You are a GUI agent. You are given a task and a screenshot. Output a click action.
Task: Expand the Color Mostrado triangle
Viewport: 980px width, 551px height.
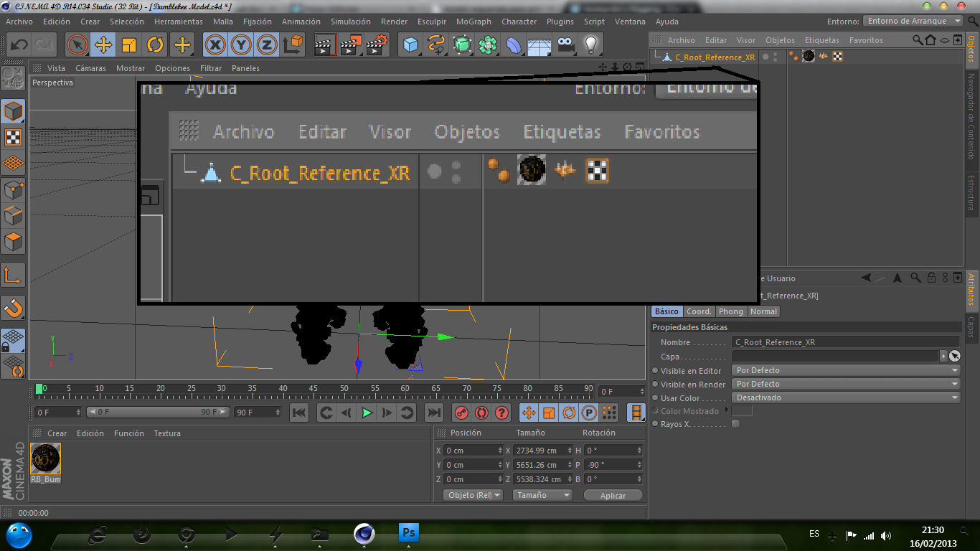[x=727, y=410]
